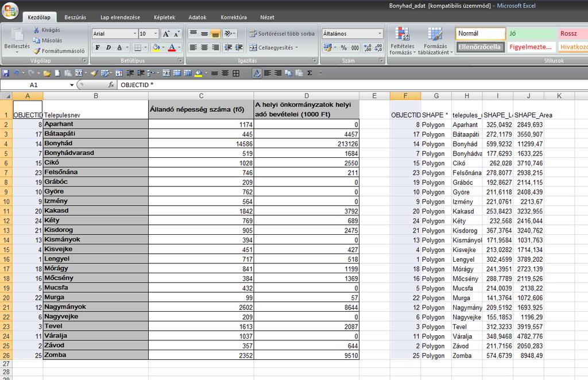588x380 pixels.
Task: Switch to the Korrektúra tab
Action: (x=234, y=17)
